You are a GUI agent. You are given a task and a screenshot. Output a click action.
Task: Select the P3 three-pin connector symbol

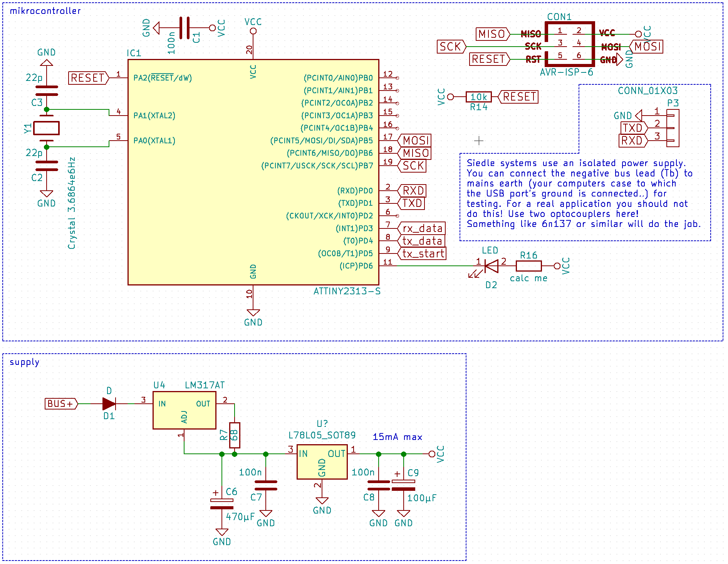673,128
